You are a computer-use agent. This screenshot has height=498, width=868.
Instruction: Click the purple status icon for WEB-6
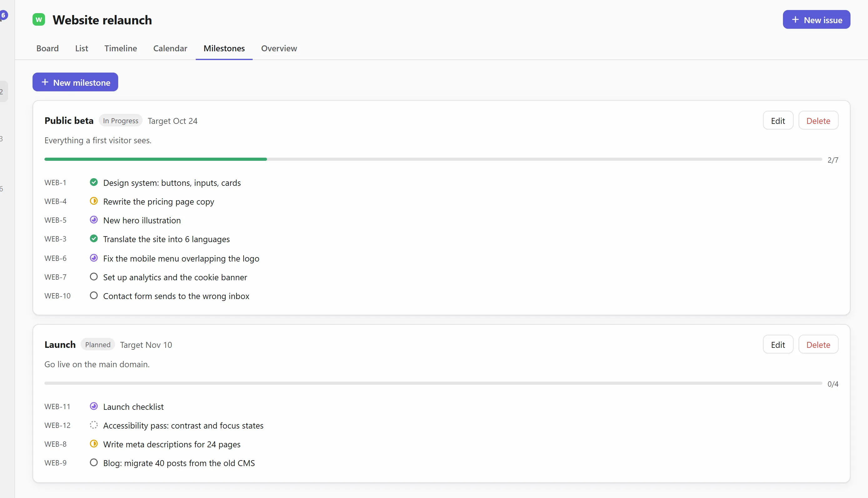tap(94, 258)
